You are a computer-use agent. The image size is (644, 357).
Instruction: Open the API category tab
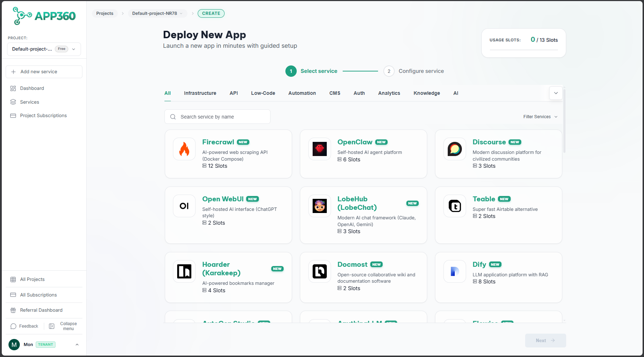pyautogui.click(x=234, y=93)
